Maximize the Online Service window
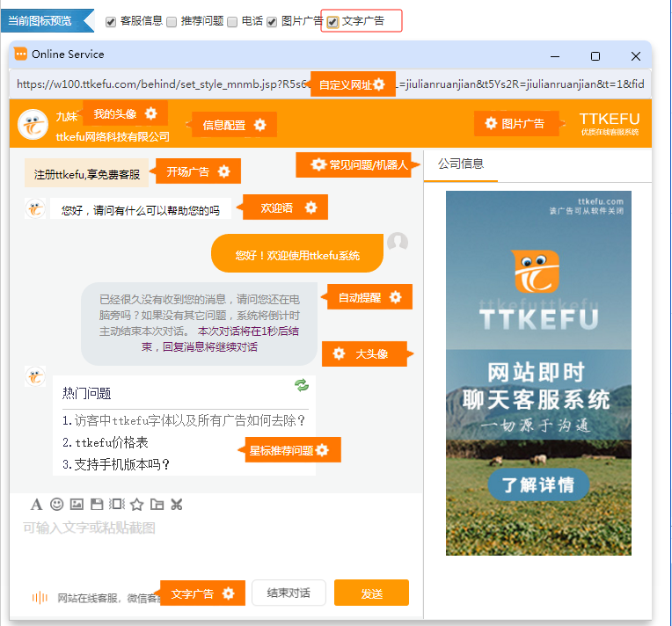 [x=595, y=56]
